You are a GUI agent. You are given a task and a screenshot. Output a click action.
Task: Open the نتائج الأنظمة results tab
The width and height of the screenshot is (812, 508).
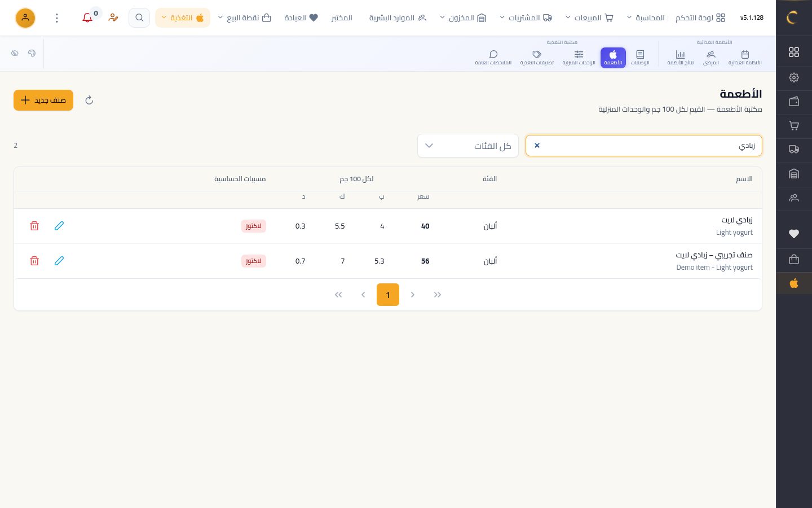click(x=680, y=58)
